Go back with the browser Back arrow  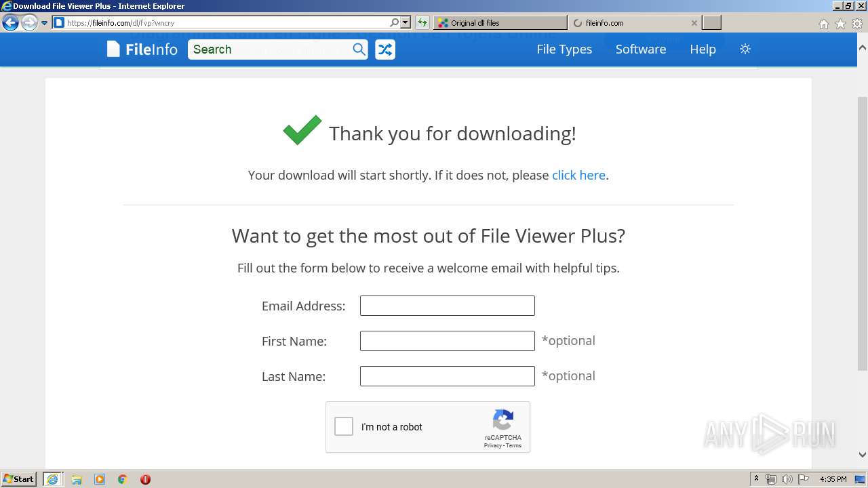(10, 22)
